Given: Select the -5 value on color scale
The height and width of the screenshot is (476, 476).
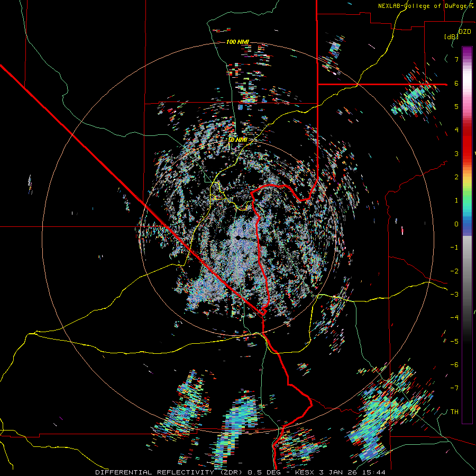Looking at the screenshot, I should [x=454, y=342].
